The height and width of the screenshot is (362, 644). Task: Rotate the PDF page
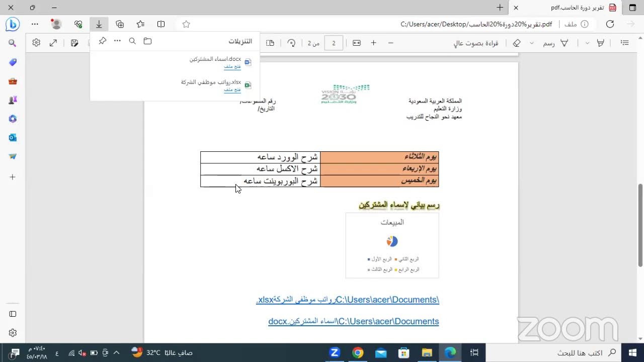[291, 43]
